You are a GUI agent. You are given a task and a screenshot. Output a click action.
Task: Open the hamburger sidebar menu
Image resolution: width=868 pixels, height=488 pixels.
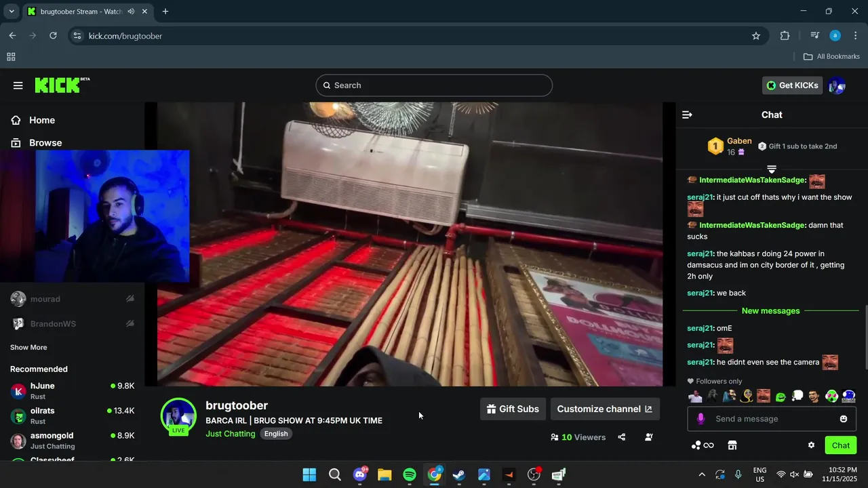(18, 85)
